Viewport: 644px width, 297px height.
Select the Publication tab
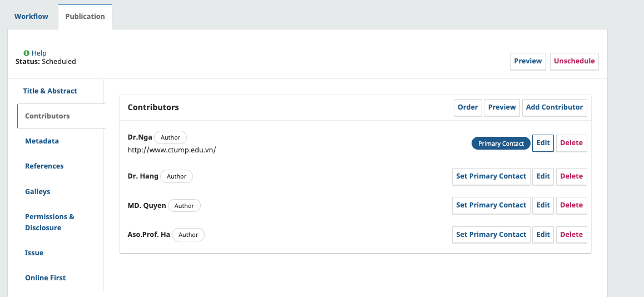85,17
